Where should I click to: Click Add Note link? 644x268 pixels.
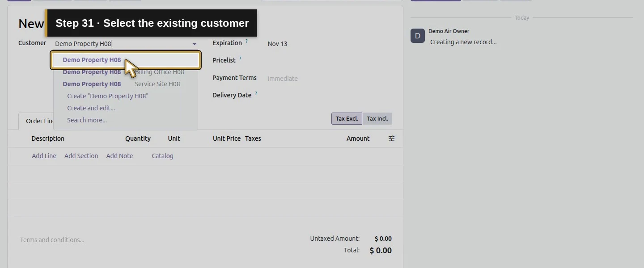119,156
